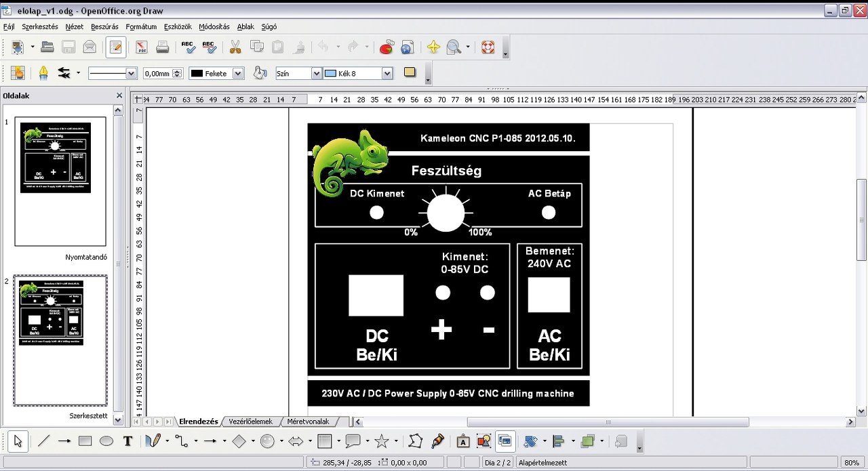
Task: Open Area fill bucket icon
Action: [x=260, y=73]
